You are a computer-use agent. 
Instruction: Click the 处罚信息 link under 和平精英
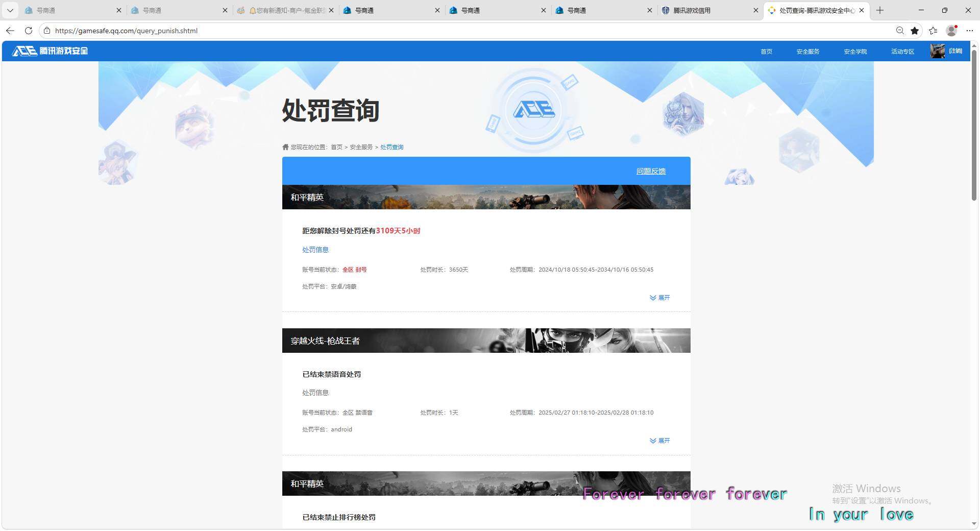[x=315, y=250]
